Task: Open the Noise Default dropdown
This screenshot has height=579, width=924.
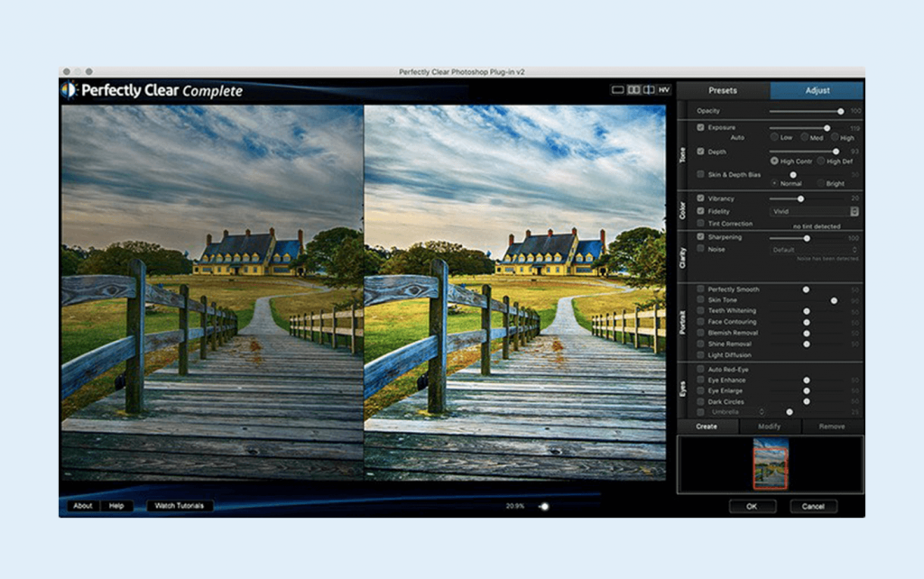Action: 814,250
